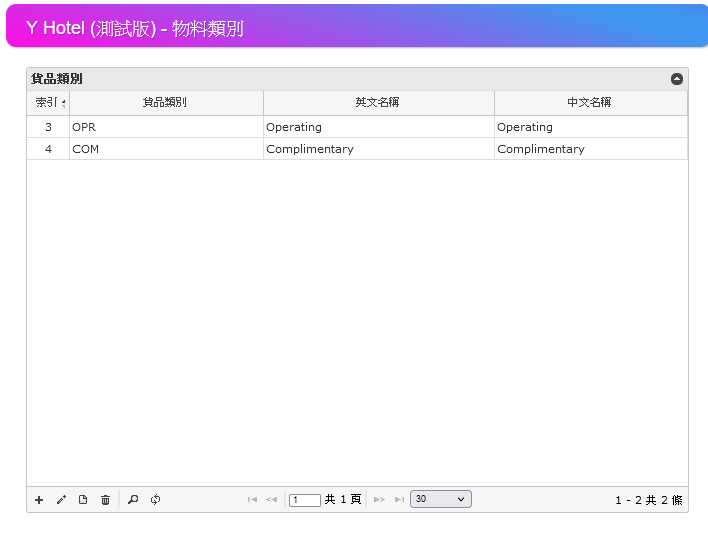
Task: Reload the grid with the refresh icon
Action: (155, 500)
